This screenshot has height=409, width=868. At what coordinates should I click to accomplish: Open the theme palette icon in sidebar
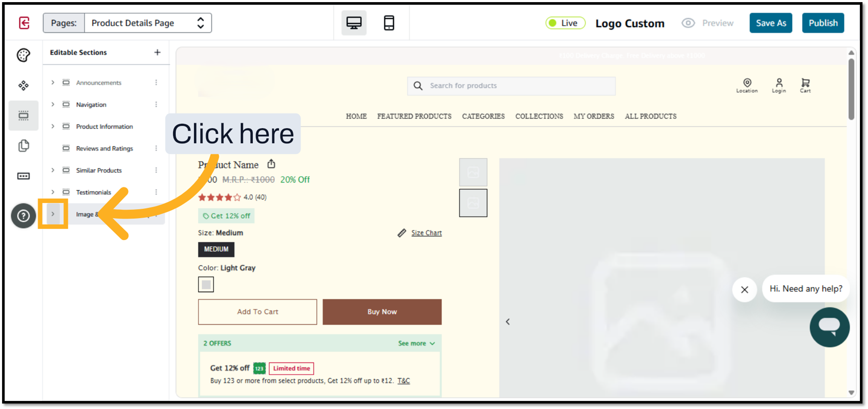[x=24, y=55]
